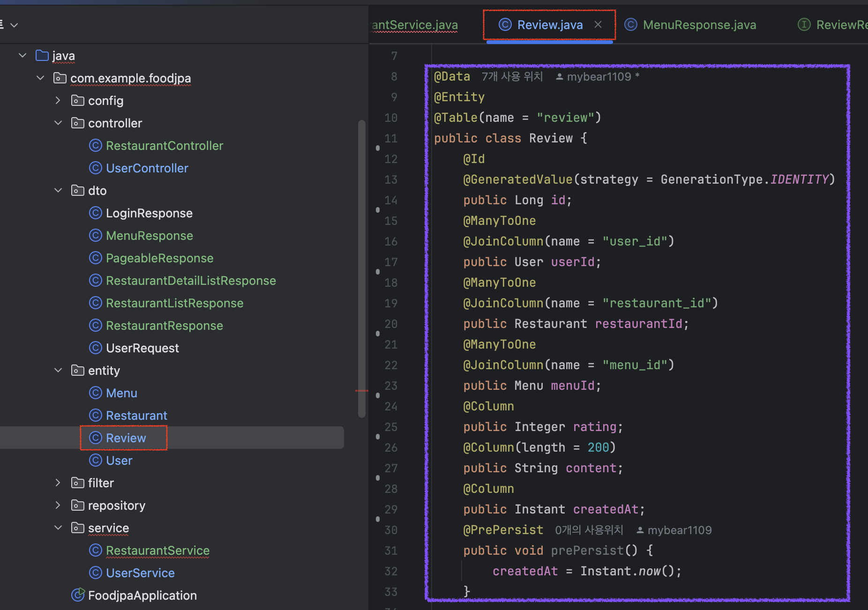
Task: Click the entity package icon
Action: pos(77,370)
